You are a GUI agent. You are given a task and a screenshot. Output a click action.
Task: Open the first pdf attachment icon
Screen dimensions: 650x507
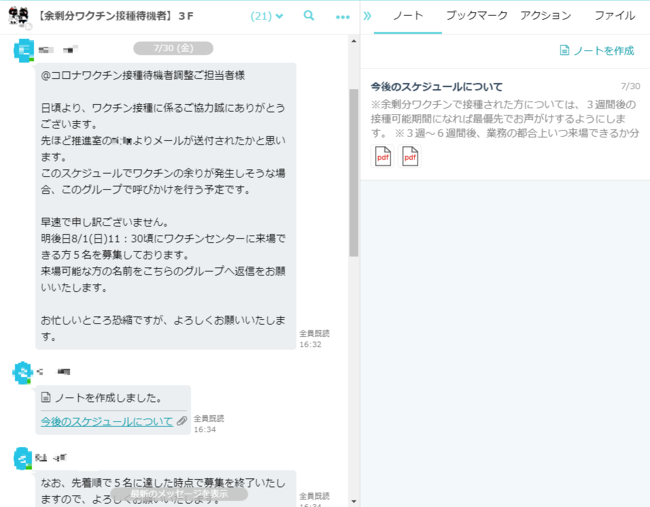383,156
